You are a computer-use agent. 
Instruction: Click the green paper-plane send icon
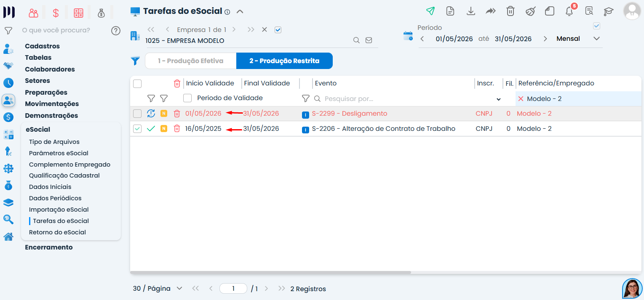tap(430, 11)
